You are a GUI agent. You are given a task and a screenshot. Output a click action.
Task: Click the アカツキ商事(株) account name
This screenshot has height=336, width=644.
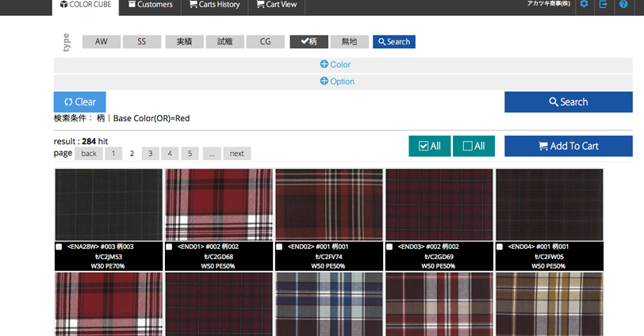coord(549,4)
